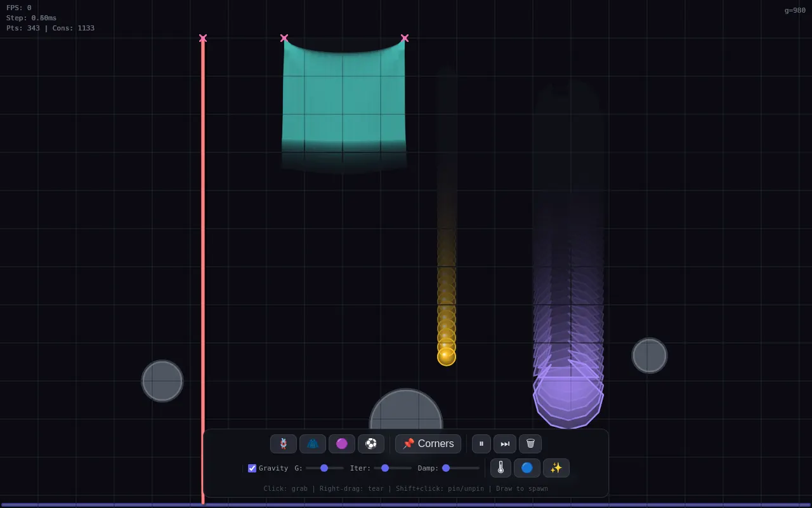This screenshot has width=812, height=508.
Task: Click the small gray circle obstacle beside the purple blob
Action: tap(650, 356)
